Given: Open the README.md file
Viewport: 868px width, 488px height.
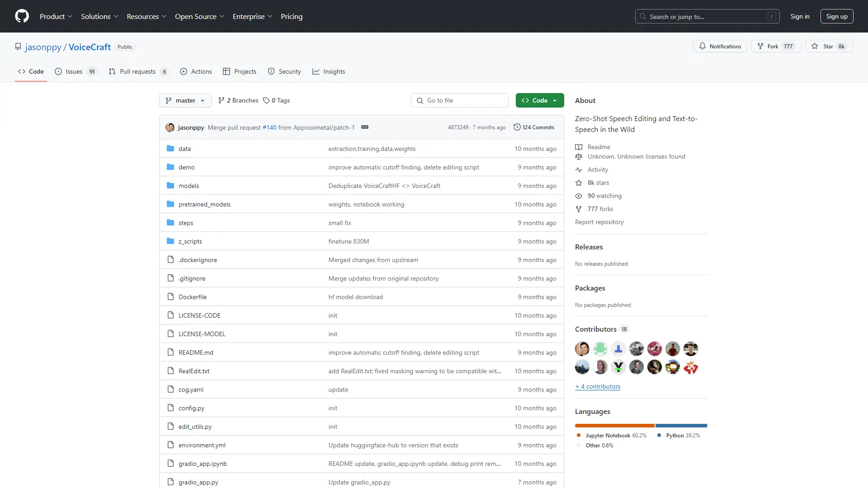Looking at the screenshot, I should 196,352.
